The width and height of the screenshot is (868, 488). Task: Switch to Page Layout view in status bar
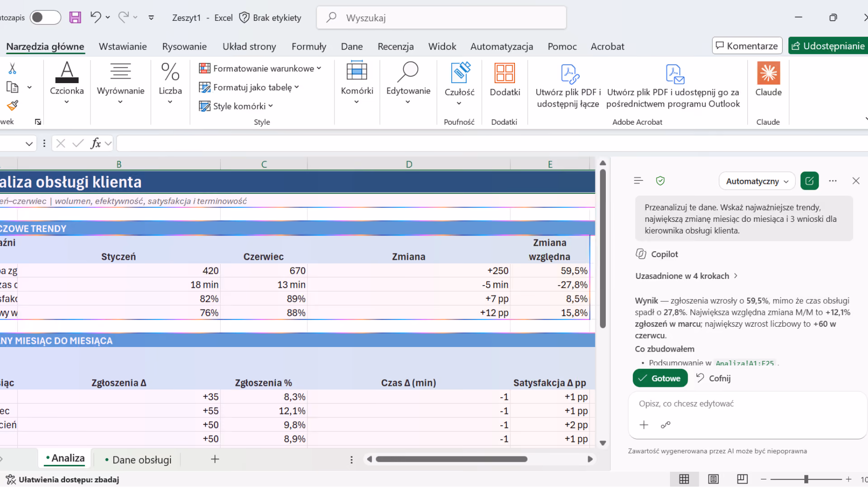[713, 479]
